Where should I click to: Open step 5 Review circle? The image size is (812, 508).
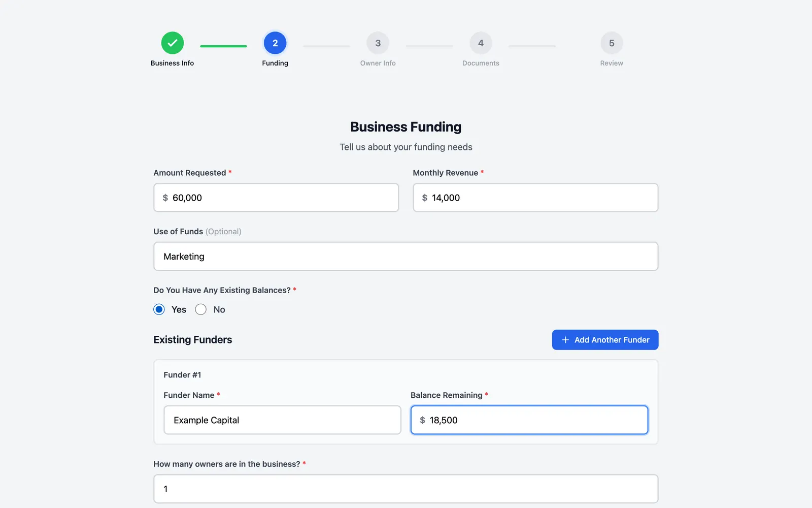tap(612, 43)
